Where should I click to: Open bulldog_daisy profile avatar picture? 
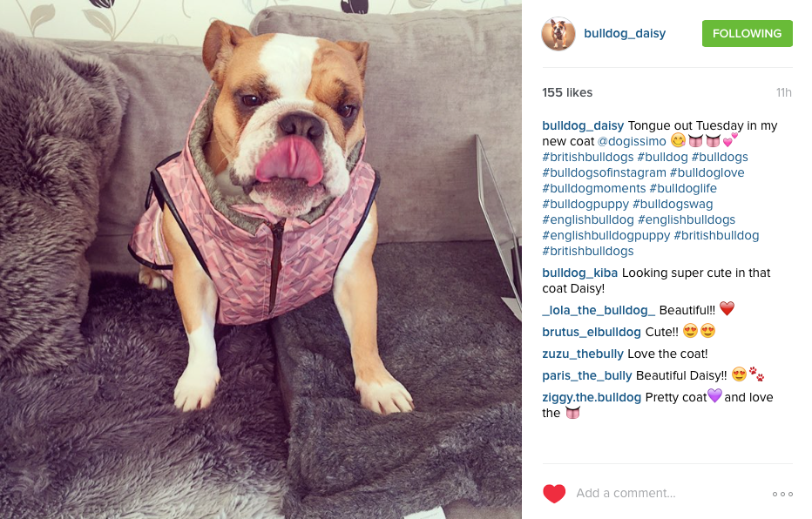click(x=558, y=34)
